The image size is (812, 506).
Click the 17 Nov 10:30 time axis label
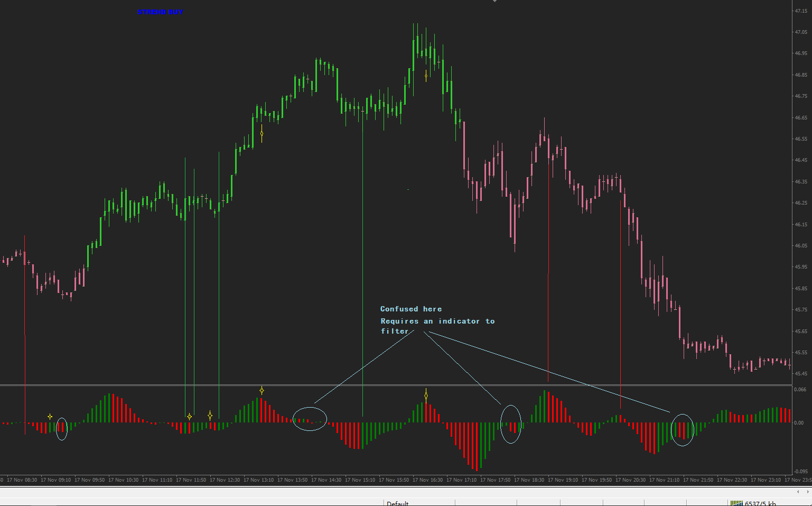click(x=123, y=480)
